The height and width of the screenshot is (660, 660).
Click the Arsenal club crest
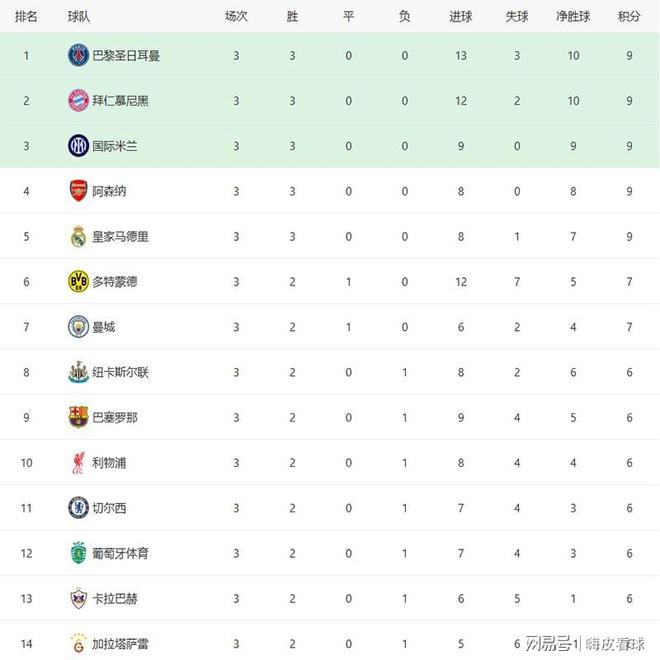pyautogui.click(x=78, y=191)
